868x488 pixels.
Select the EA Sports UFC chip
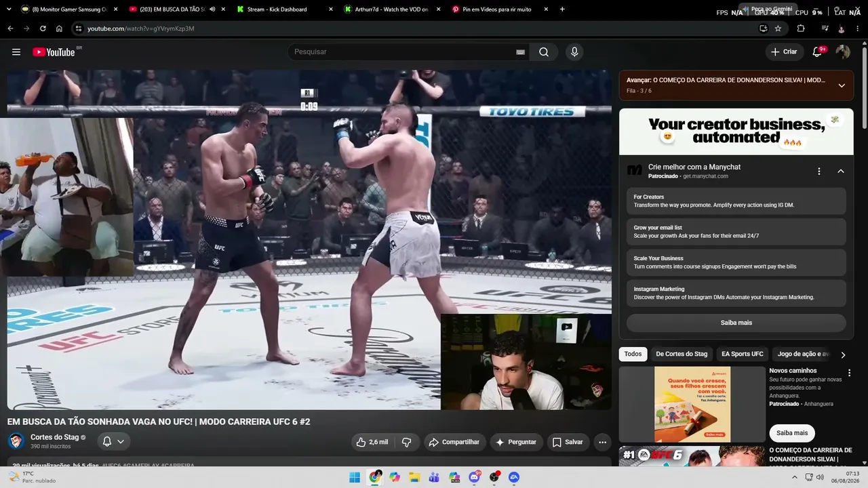point(742,354)
